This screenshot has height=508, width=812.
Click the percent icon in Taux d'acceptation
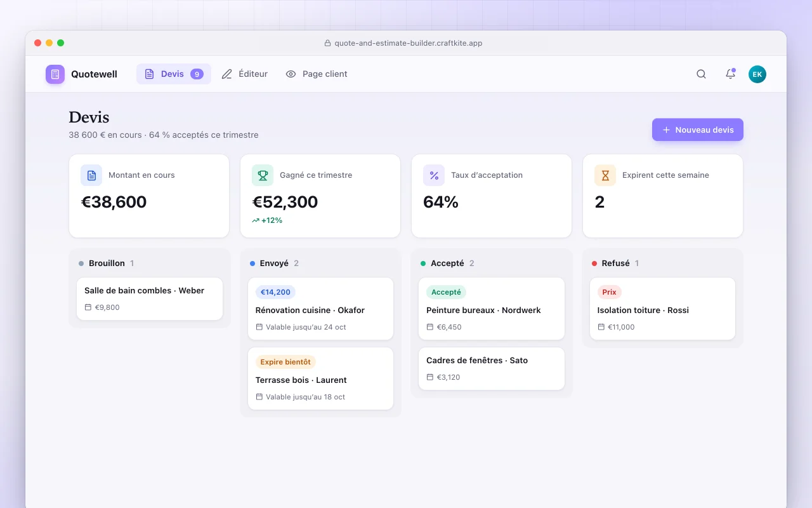tap(434, 175)
